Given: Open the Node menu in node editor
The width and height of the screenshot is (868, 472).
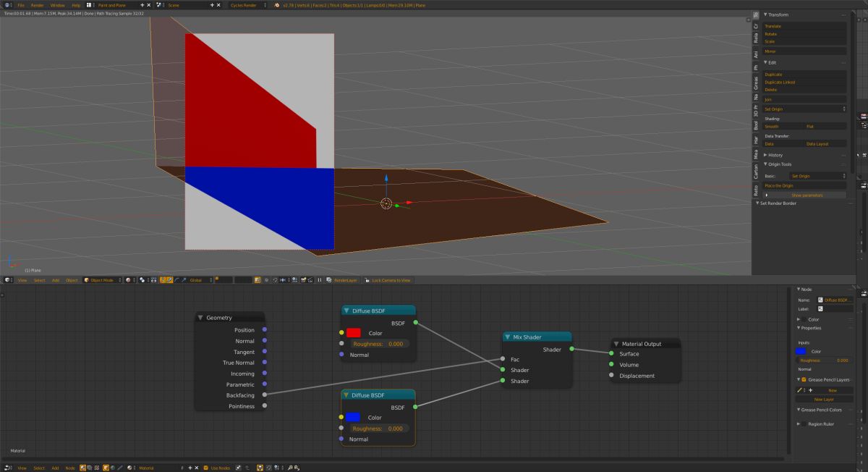Looking at the screenshot, I should 70,468.
